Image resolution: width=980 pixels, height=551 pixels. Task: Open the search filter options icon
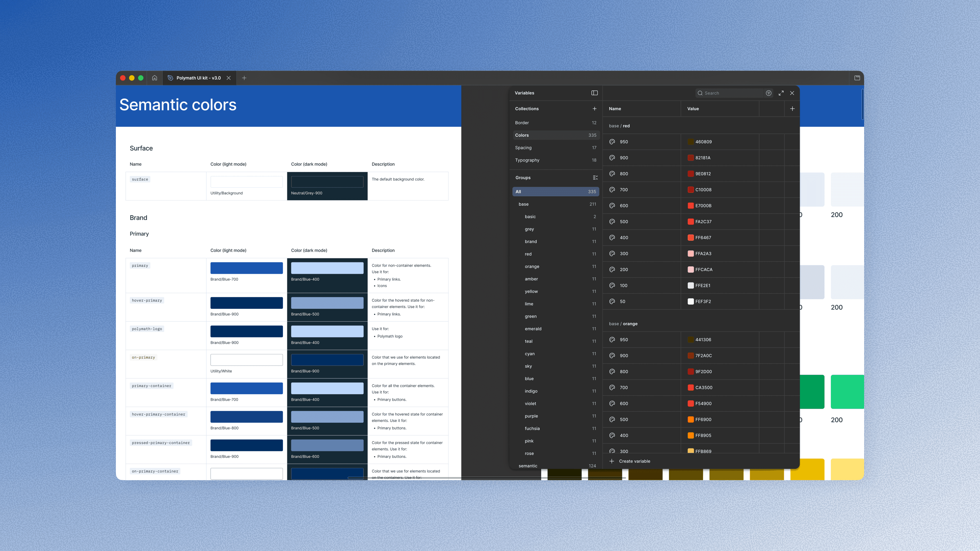pyautogui.click(x=769, y=93)
